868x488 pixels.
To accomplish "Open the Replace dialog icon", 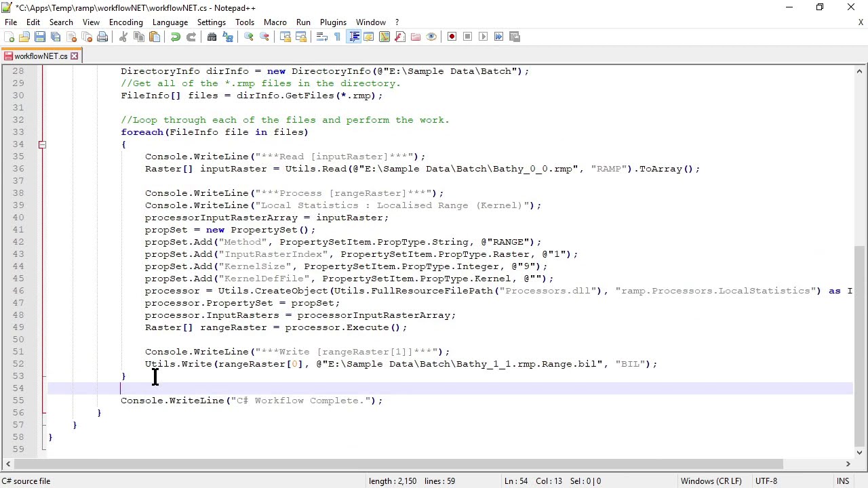I will pyautogui.click(x=228, y=37).
